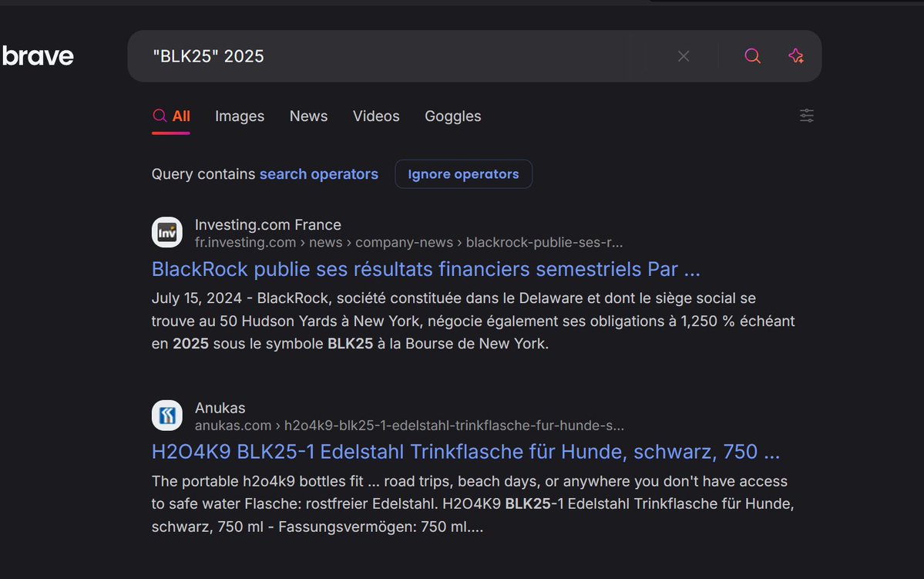Image resolution: width=924 pixels, height=579 pixels.
Task: Click the Anukas site favicon
Action: pyautogui.click(x=167, y=416)
